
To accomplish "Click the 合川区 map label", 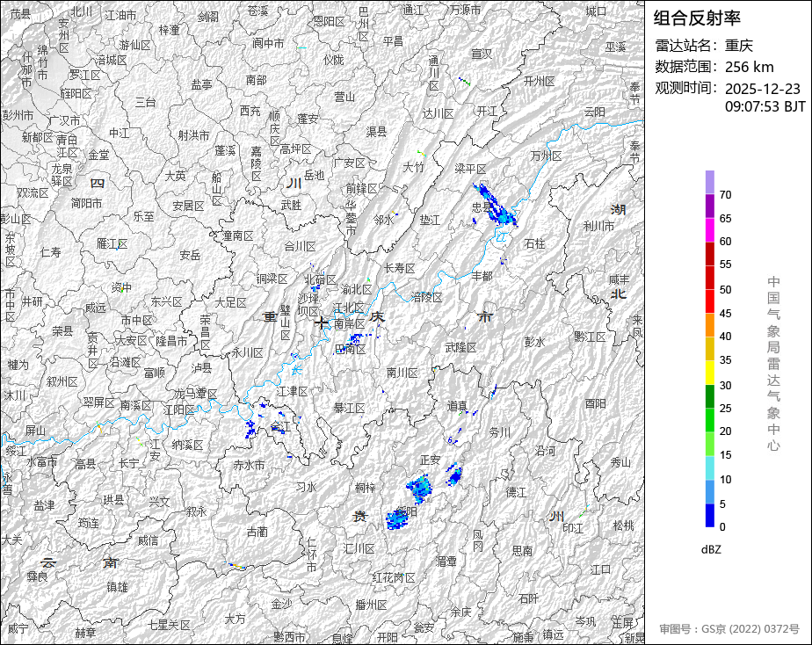I will tap(300, 246).
